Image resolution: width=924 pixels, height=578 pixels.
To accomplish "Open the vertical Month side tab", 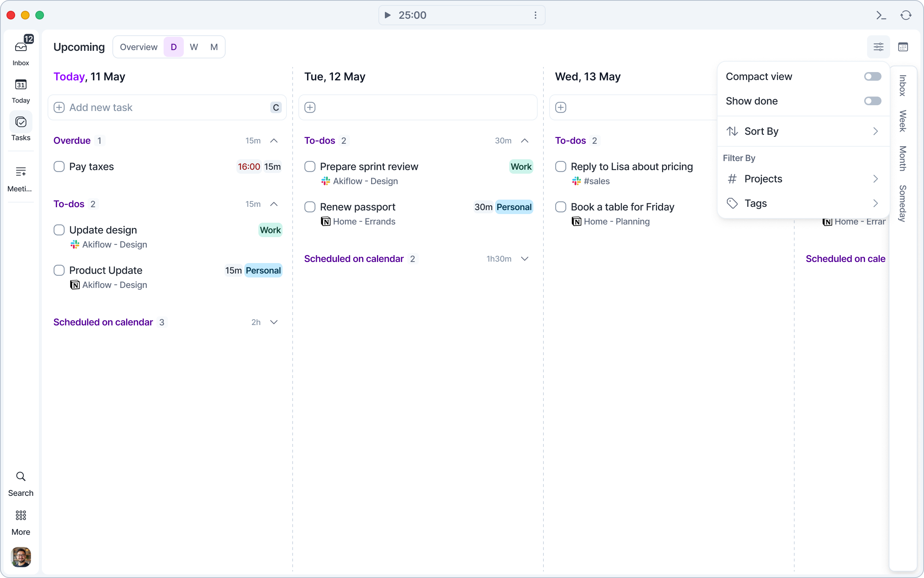I will point(902,158).
